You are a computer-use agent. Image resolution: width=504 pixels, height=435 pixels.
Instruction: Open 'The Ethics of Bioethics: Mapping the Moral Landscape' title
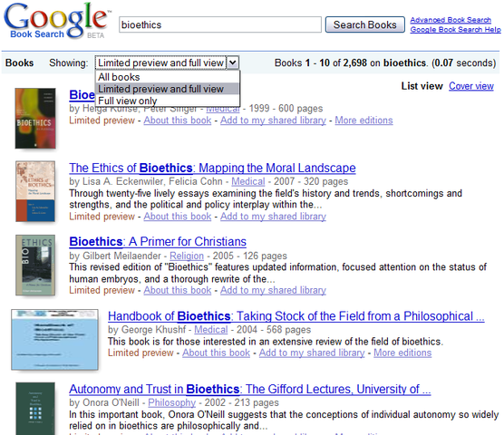click(x=212, y=168)
